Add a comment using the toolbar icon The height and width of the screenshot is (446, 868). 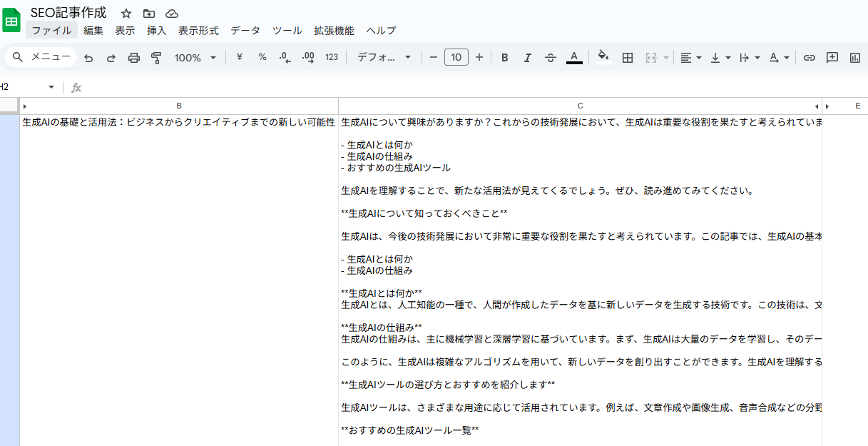coord(832,58)
